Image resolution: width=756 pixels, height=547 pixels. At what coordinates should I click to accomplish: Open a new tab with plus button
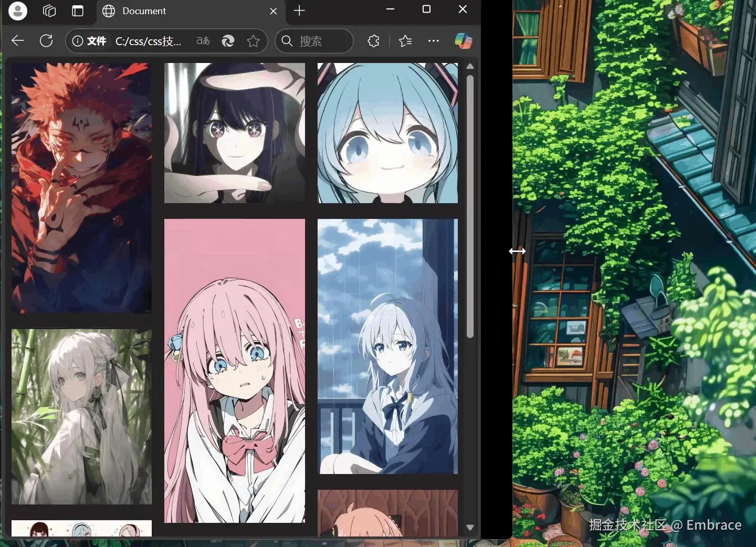(299, 10)
